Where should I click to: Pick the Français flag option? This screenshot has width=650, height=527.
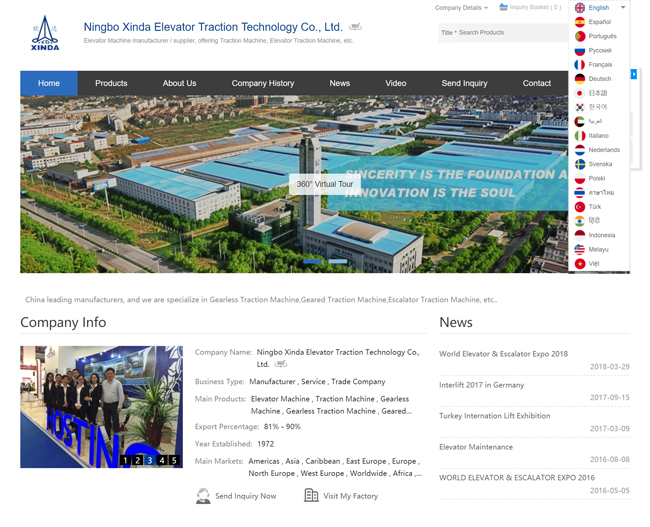[580, 64]
